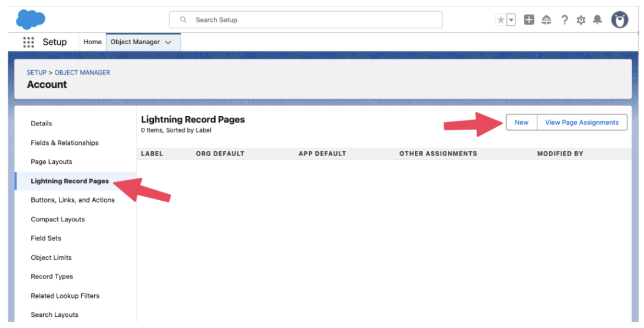
Task: View notifications bell icon
Action: coord(597,20)
